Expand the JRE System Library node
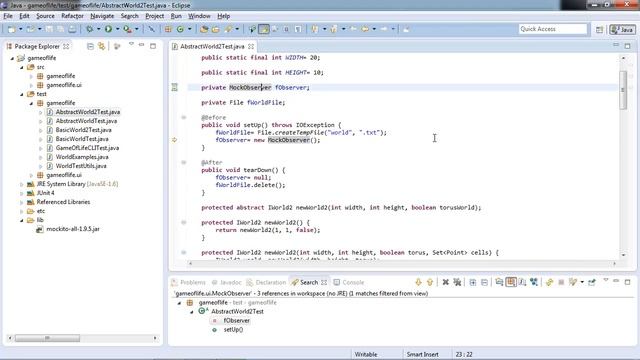 (22, 184)
